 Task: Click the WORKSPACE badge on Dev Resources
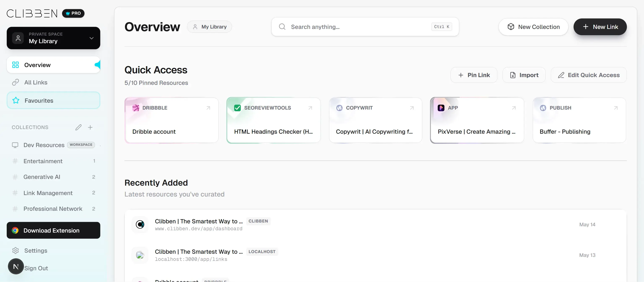click(81, 145)
